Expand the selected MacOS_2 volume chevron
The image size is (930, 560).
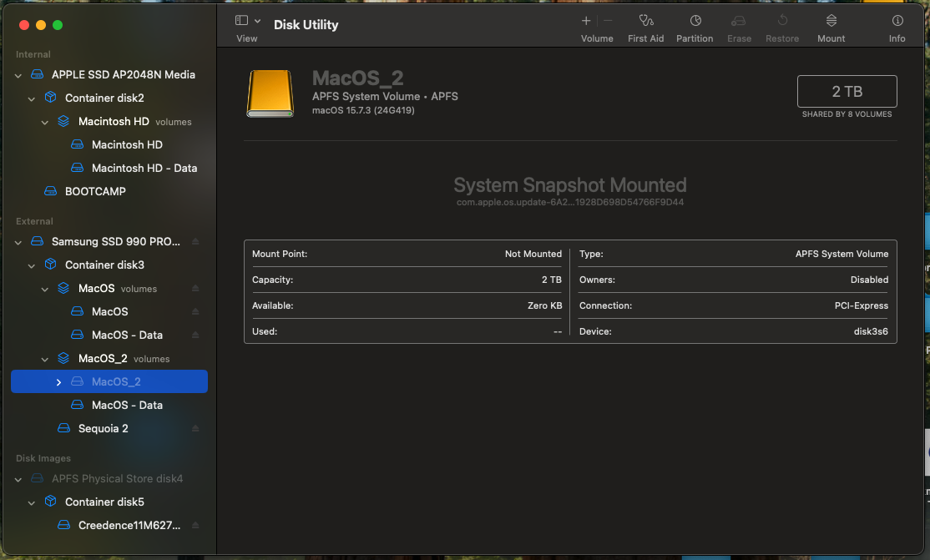58,381
